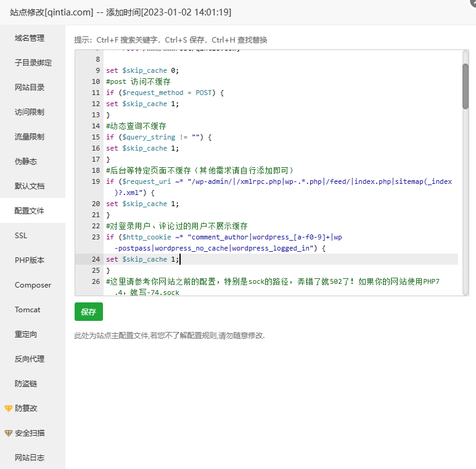Screen dimensions: 476x469
Task: Open 安全扫描 premium feature
Action: (x=30, y=433)
